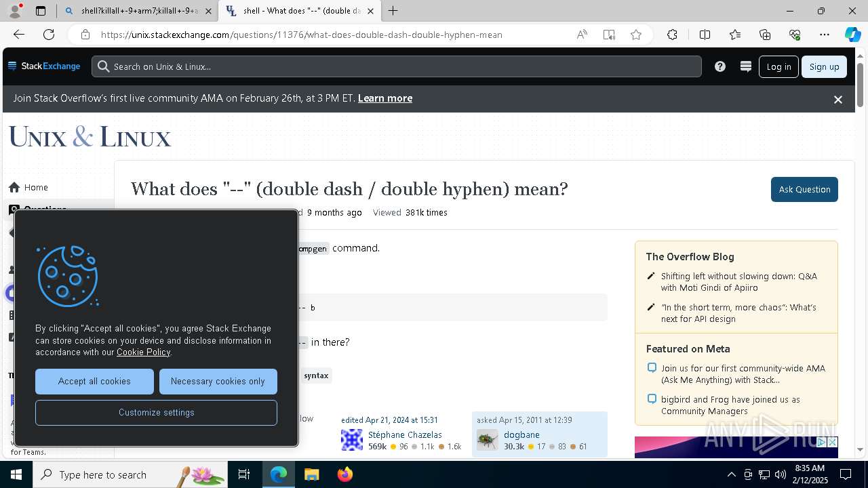Close the shell question tab
Viewport: 868px width, 488px height.
pos(371,11)
